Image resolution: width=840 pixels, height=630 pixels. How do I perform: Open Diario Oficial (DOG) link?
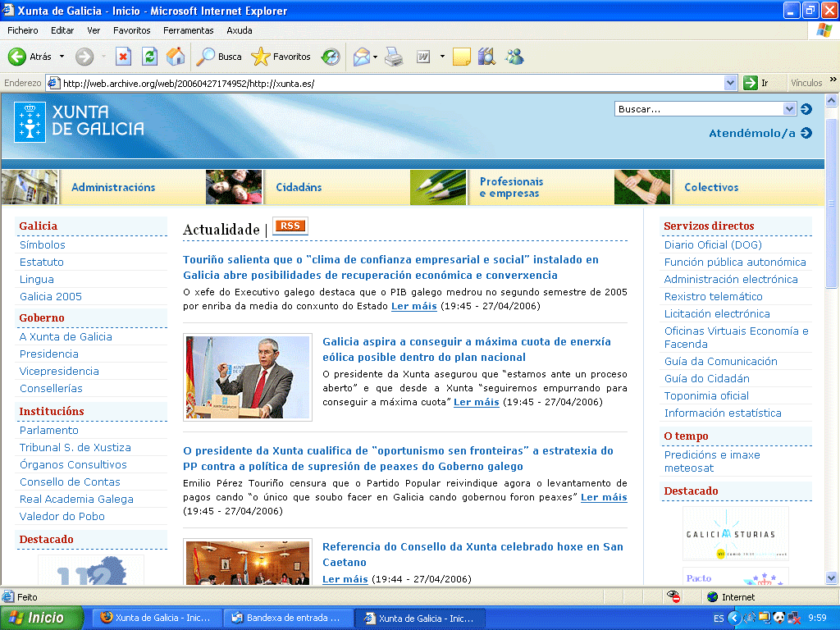tap(713, 244)
